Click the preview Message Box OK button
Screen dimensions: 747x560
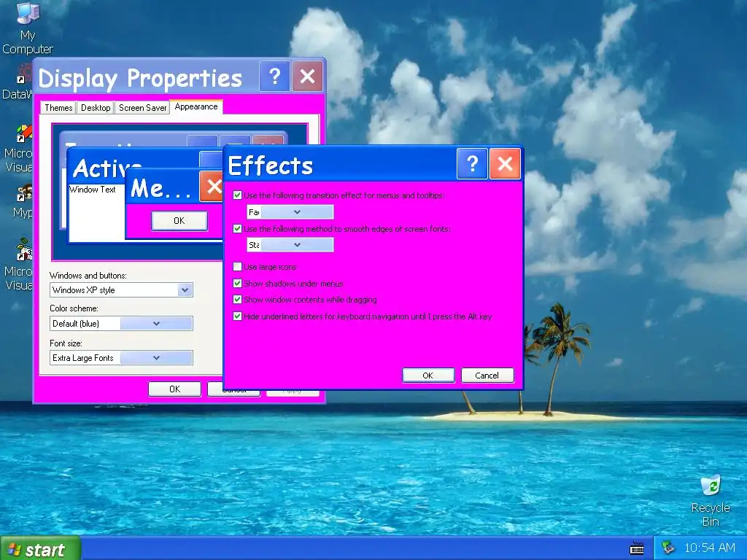(179, 220)
